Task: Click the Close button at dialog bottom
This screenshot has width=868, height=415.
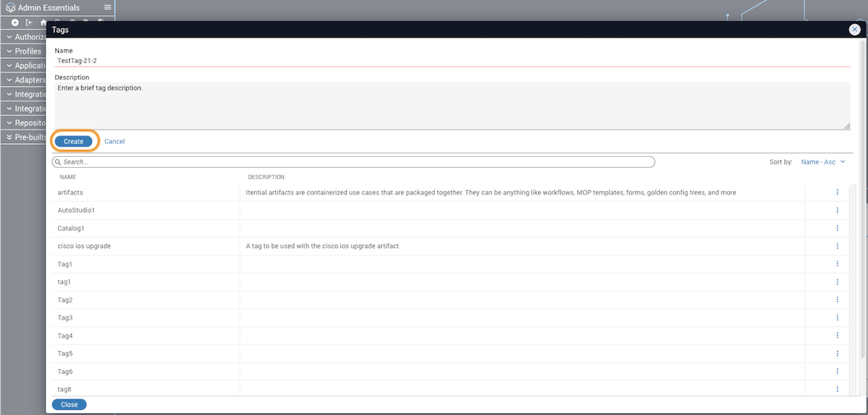Action: click(69, 405)
